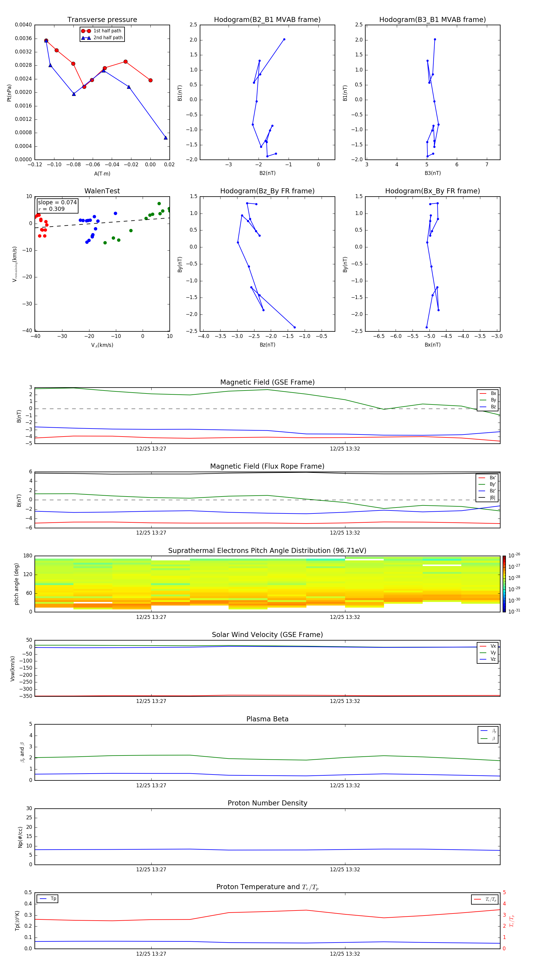Select the β entry in Plasma Beta legend
Screen dimensions: 535x980
(488, 739)
